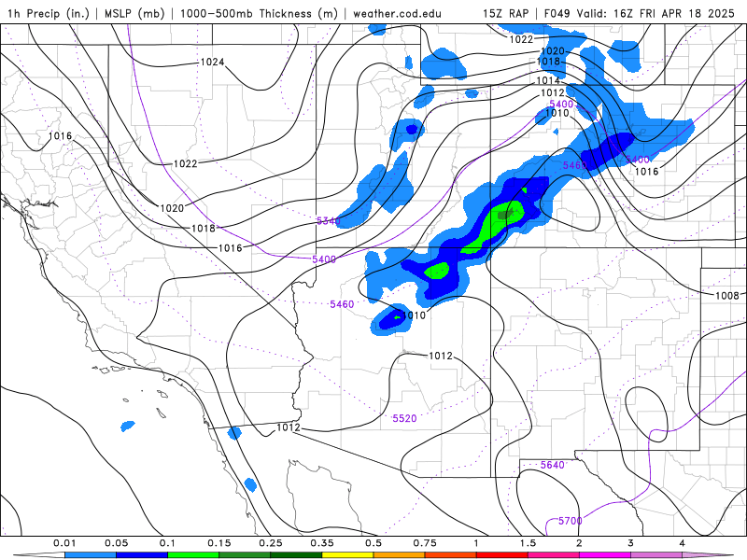747x560 pixels.
Task: Click the legend value '4'
Action: tap(683, 543)
